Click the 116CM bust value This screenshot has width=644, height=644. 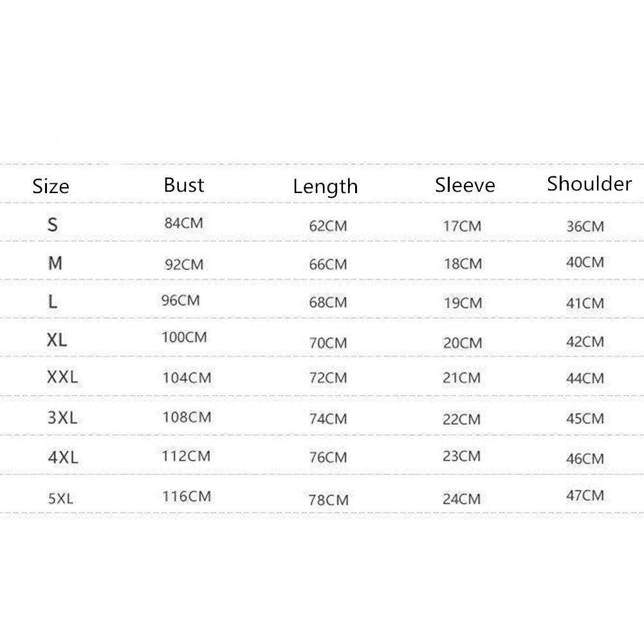(187, 496)
